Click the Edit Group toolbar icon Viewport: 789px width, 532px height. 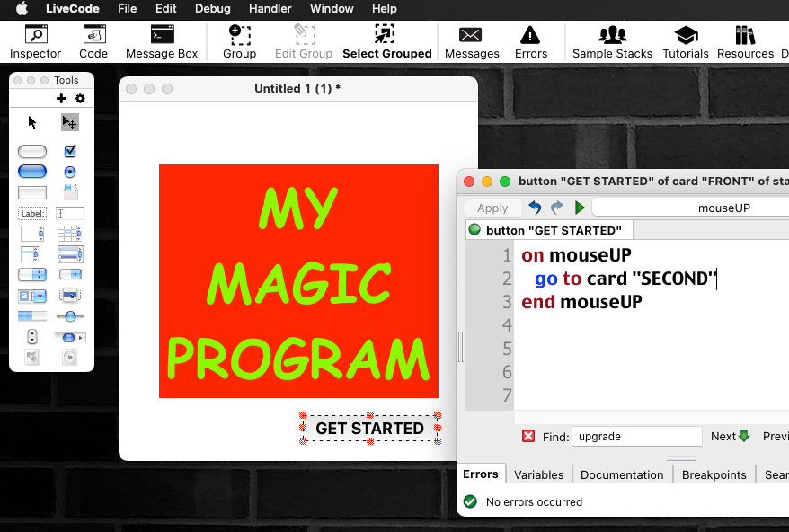point(304,41)
